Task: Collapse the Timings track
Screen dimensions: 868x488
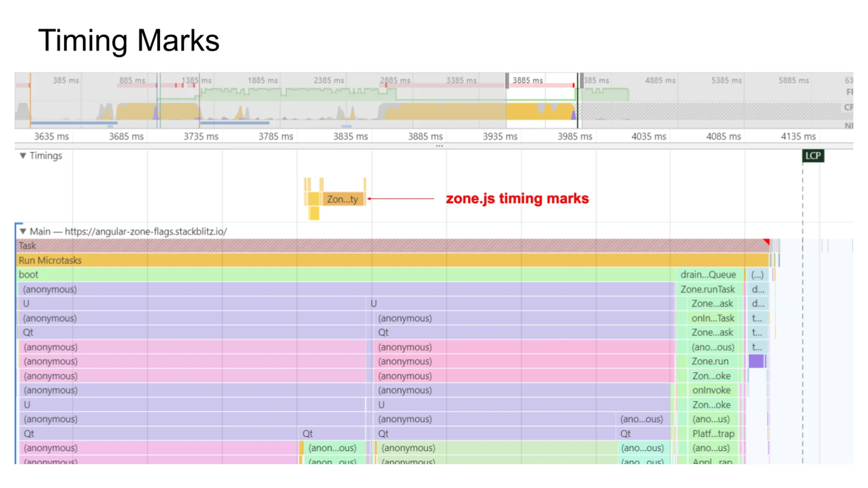Action: pyautogui.click(x=22, y=156)
